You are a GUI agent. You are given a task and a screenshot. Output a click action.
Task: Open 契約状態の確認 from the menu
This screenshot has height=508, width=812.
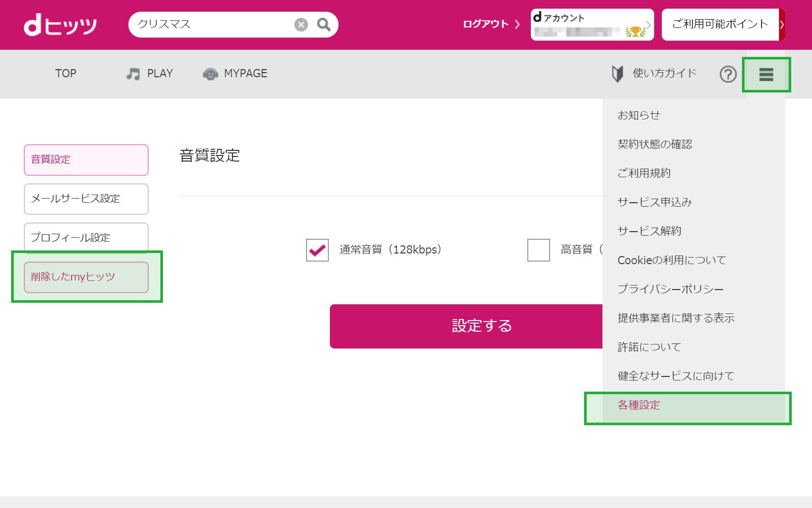(655, 144)
